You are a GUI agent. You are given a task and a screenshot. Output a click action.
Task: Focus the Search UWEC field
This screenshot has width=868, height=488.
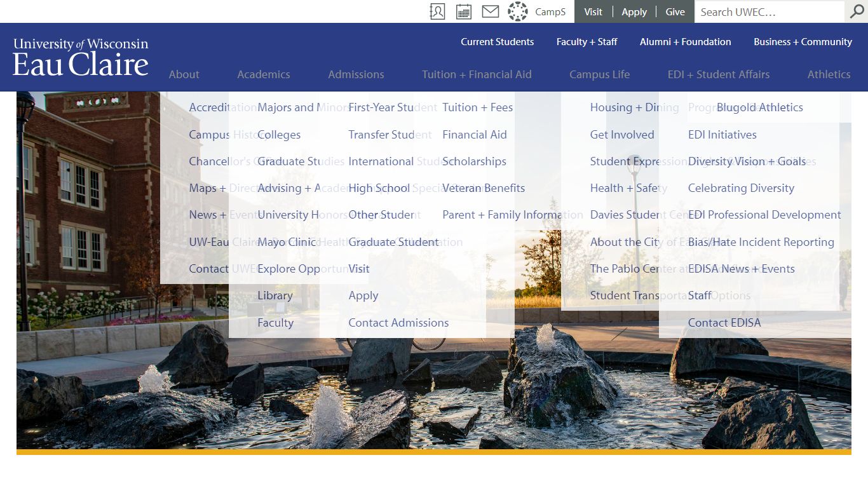click(770, 12)
